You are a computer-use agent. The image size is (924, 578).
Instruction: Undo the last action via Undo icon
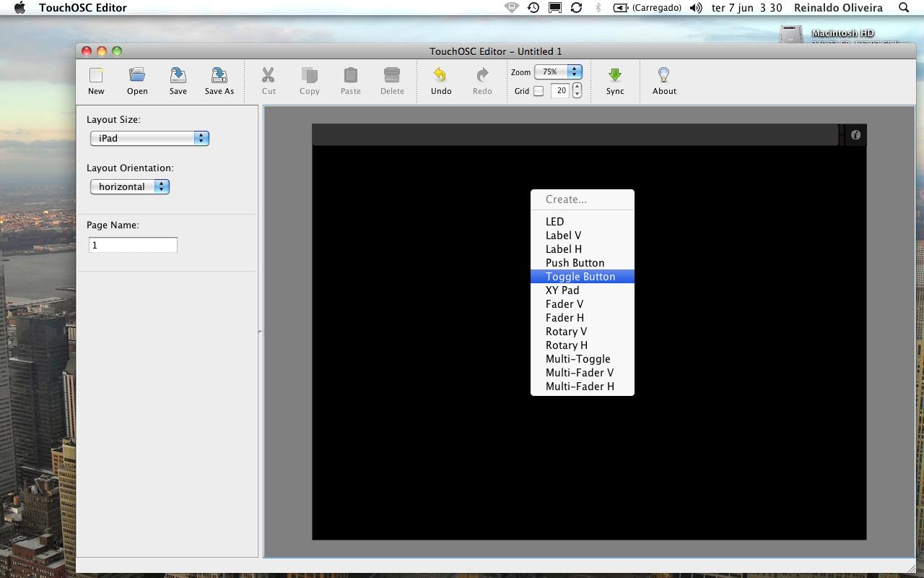click(x=440, y=75)
